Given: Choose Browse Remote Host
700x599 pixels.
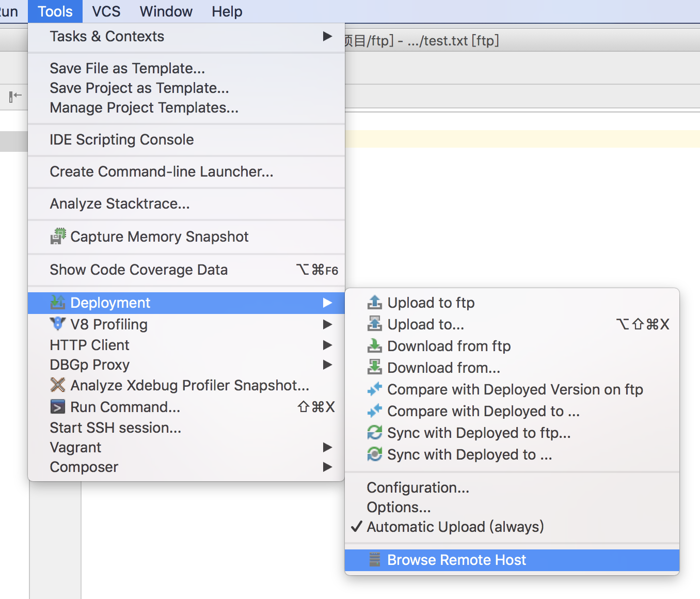Looking at the screenshot, I should click(x=512, y=560).
